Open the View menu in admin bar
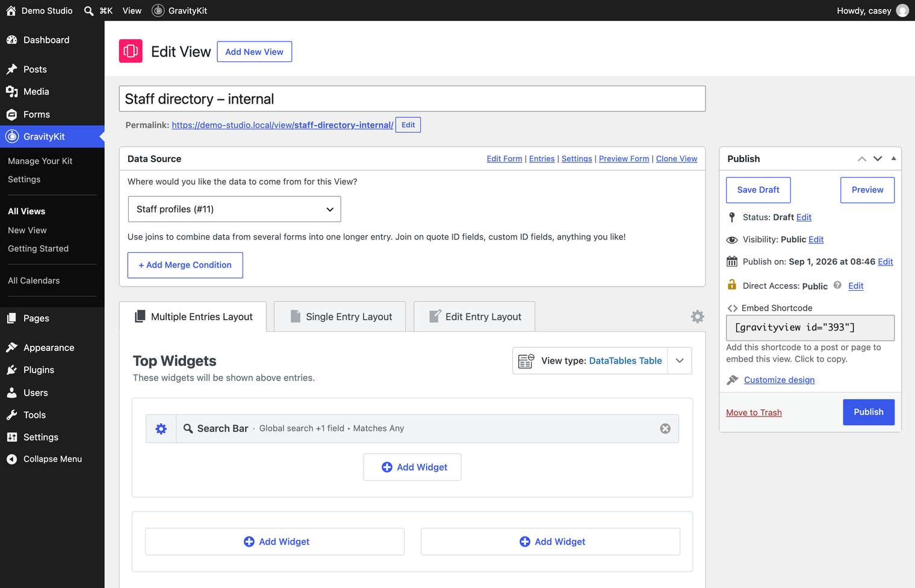 click(132, 11)
